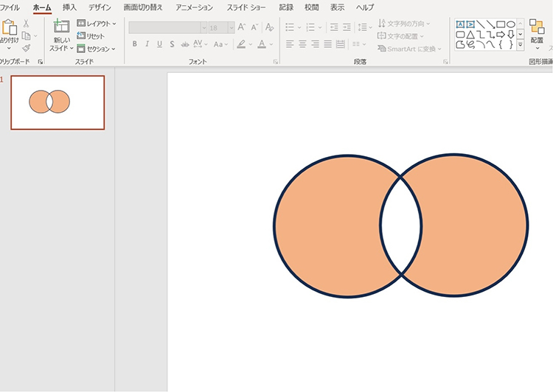Click the New Slide (新しいスライド) icon
The image size is (553, 392).
[61, 27]
